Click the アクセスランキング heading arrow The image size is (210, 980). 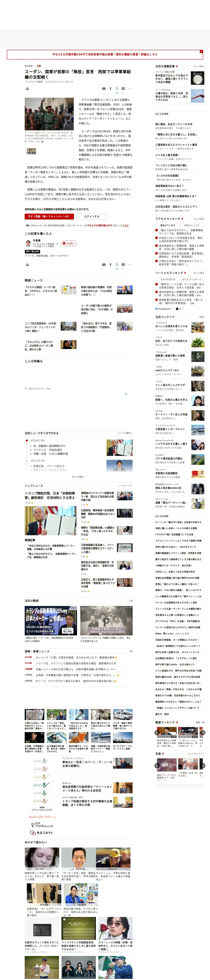coord(182,219)
